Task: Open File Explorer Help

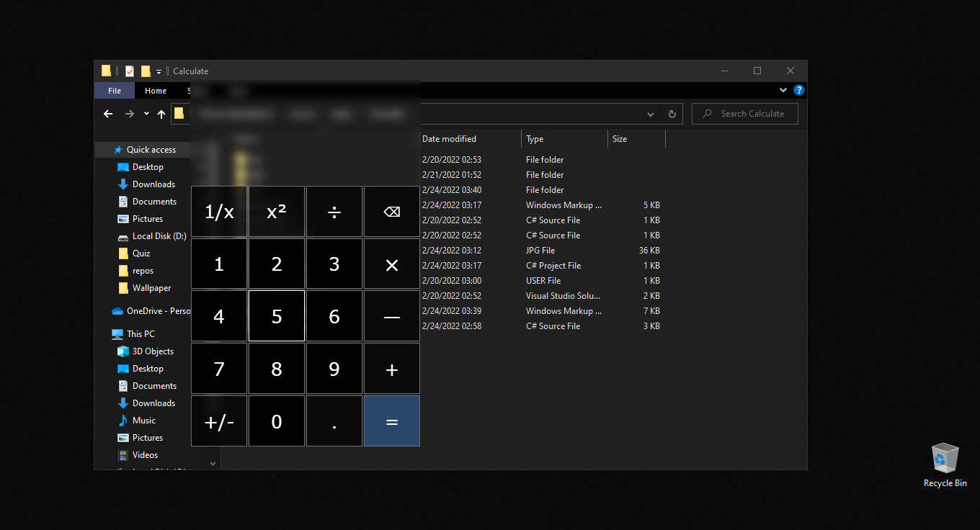Action: (799, 90)
